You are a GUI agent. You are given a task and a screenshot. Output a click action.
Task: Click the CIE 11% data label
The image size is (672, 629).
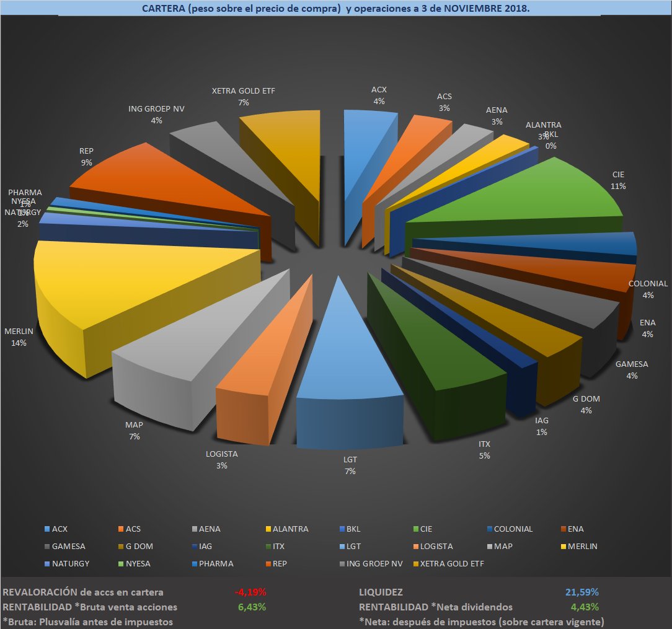[x=619, y=180]
